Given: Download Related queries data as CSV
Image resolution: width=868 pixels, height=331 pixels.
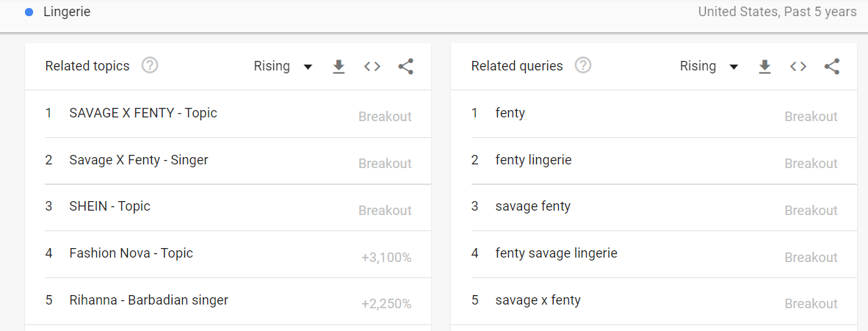Looking at the screenshot, I should (765, 67).
